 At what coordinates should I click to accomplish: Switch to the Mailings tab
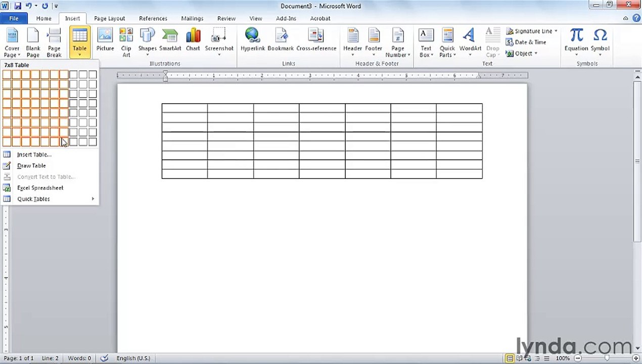(192, 18)
